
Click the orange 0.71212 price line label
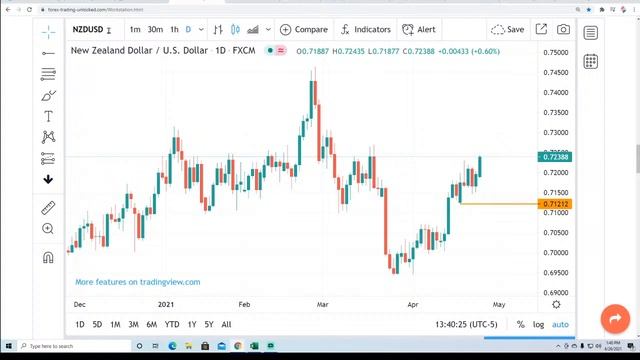pos(555,204)
